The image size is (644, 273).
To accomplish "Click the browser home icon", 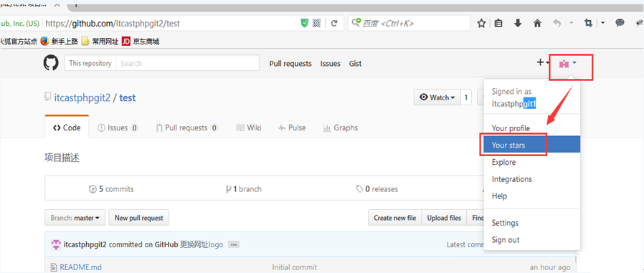I will (537, 24).
